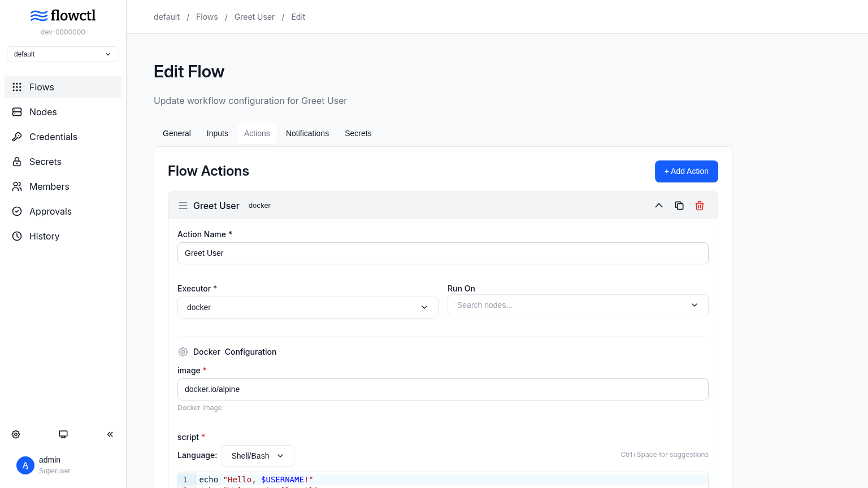Screen dimensions: 868x488
Task: Click the monitor theme icon
Action: 63,434
